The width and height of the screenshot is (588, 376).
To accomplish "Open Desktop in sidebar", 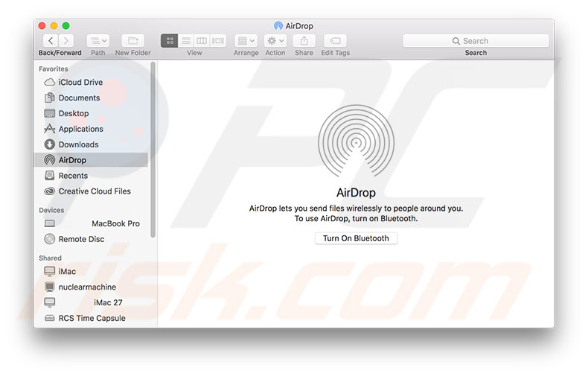I will coord(91,113).
